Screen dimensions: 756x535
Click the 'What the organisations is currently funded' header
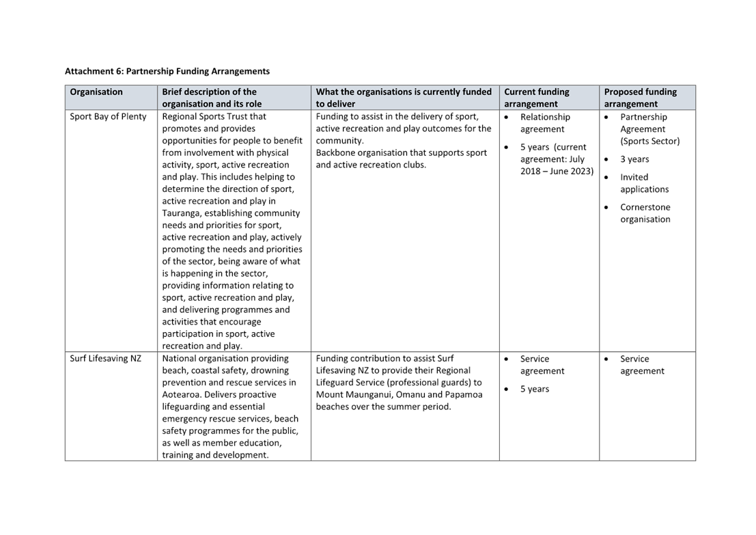pos(404,98)
